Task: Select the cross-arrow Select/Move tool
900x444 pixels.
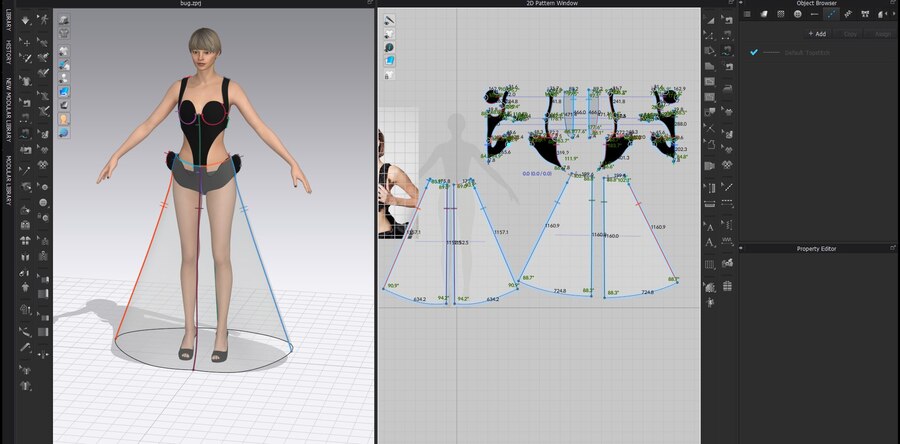Action: tap(26, 42)
